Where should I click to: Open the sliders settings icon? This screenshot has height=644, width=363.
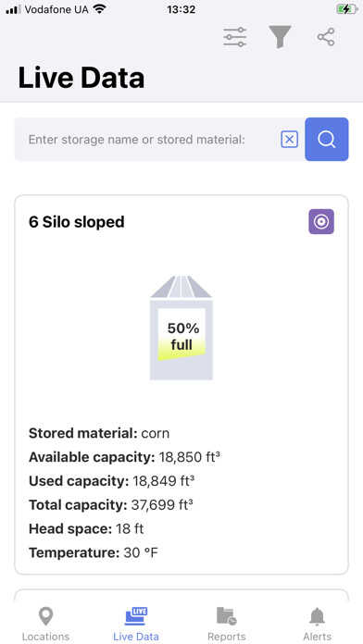click(x=234, y=37)
